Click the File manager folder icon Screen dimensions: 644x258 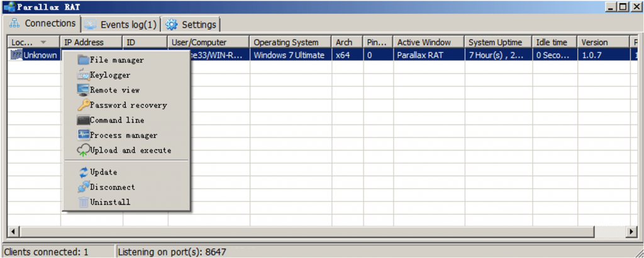83,60
